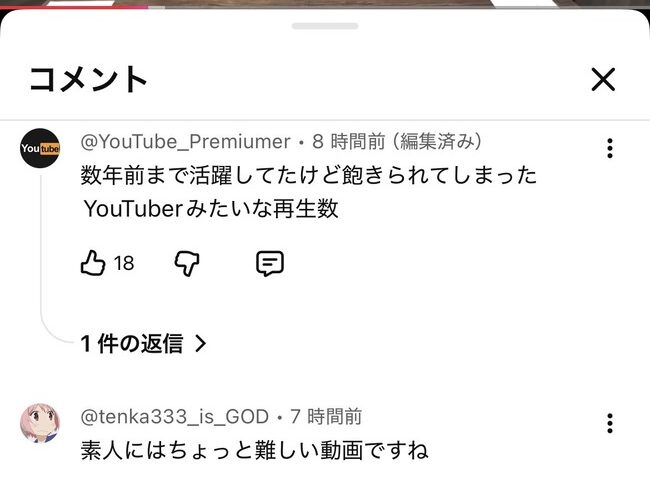Viewport: 650px width, 480px height.
Task: Select the 数年前まで活躍してたけど comment text
Action: [x=309, y=192]
